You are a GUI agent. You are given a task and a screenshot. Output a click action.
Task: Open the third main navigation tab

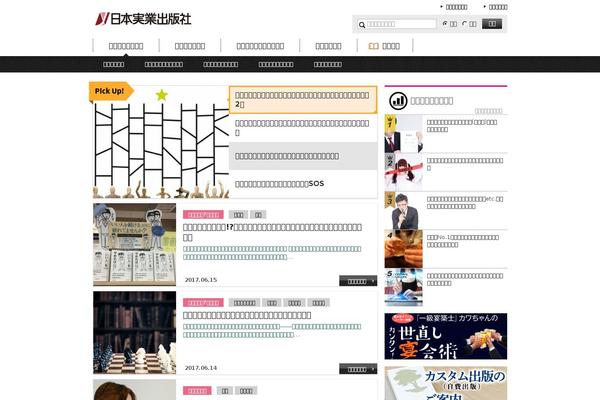pyautogui.click(x=260, y=46)
